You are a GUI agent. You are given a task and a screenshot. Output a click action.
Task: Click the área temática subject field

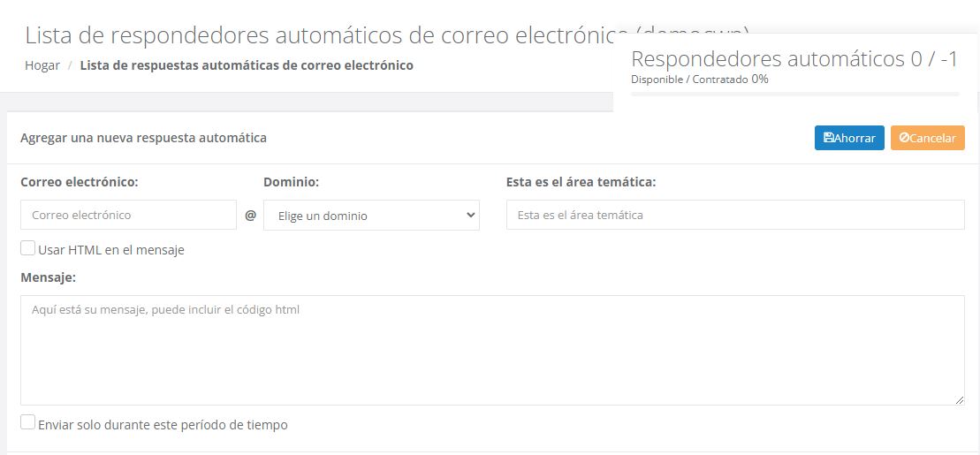[x=734, y=215]
